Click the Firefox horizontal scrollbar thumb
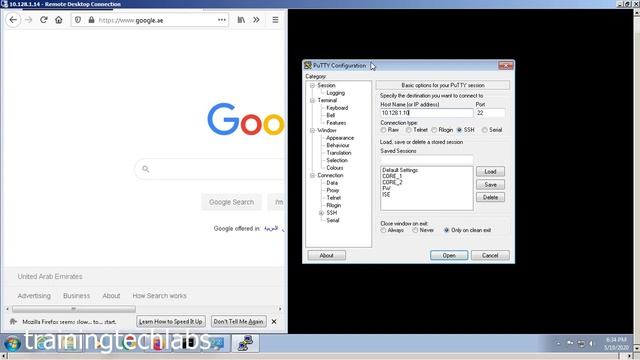The width and height of the screenshot is (640, 360). (x=73, y=309)
